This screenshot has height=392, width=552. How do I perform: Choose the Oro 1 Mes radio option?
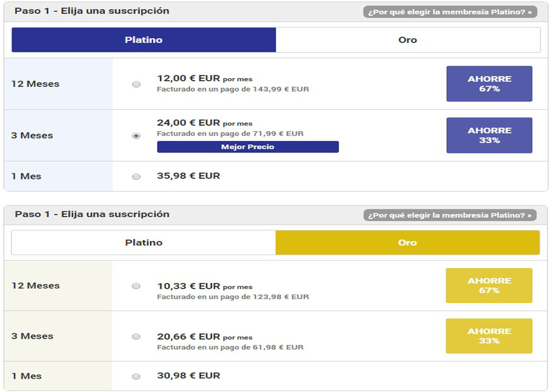tap(136, 376)
